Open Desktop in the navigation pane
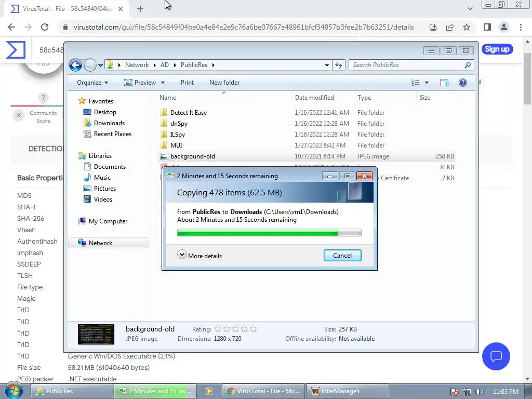The height and width of the screenshot is (399, 532). (x=105, y=112)
